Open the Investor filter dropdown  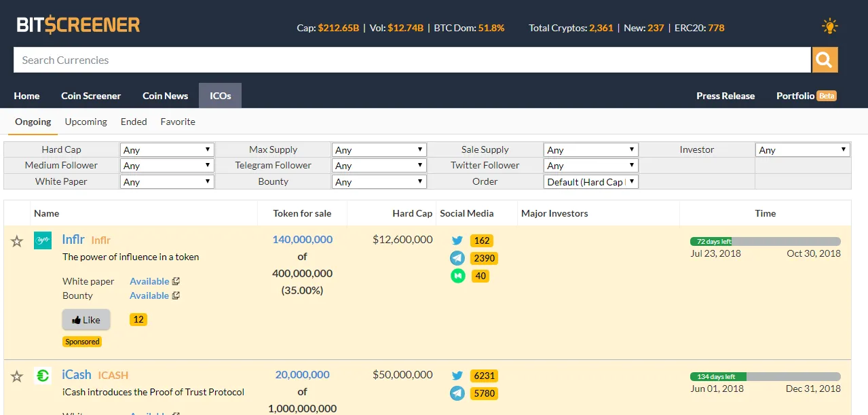point(803,150)
